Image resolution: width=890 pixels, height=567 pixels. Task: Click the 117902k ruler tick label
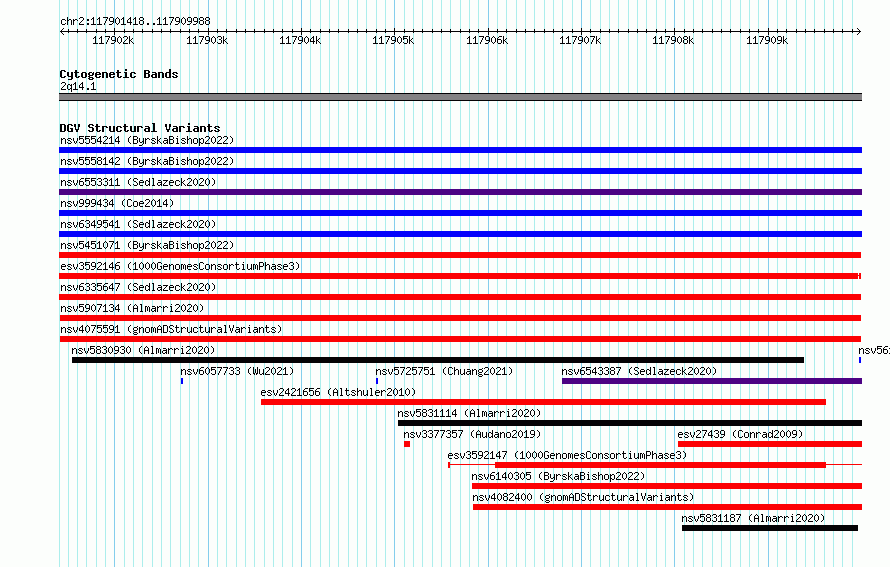tap(113, 40)
